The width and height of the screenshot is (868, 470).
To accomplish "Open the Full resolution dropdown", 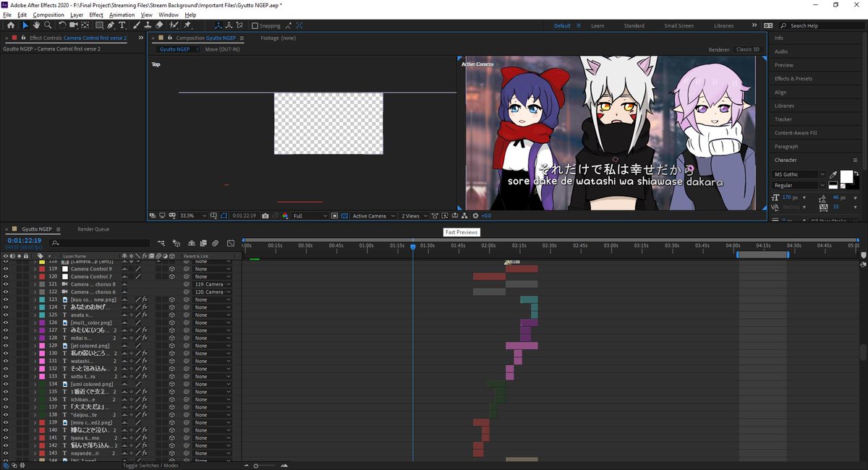I will [310, 215].
